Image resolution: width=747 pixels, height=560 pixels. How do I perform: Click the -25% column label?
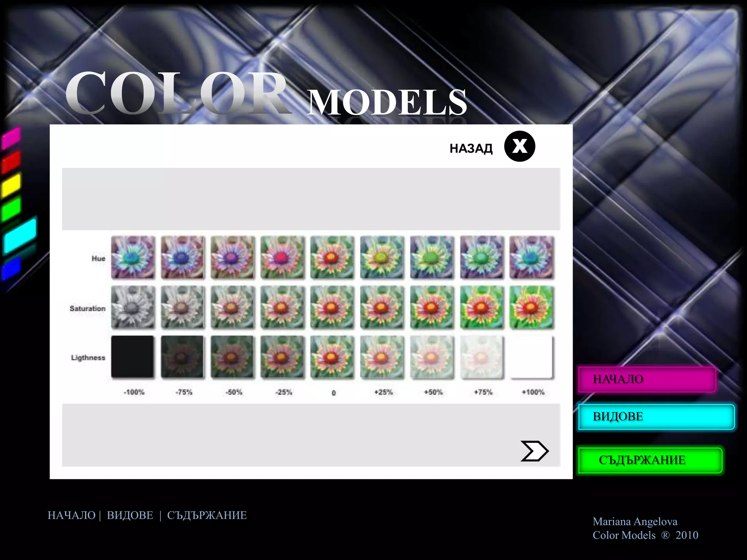pos(284,392)
